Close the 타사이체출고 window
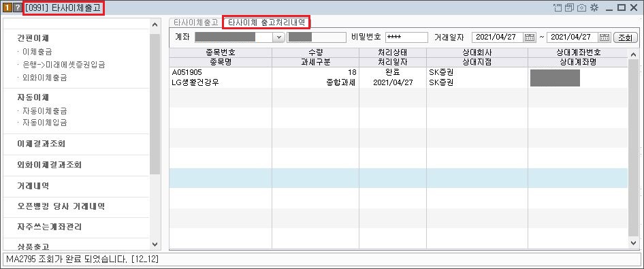The image size is (644, 269). click(634, 7)
